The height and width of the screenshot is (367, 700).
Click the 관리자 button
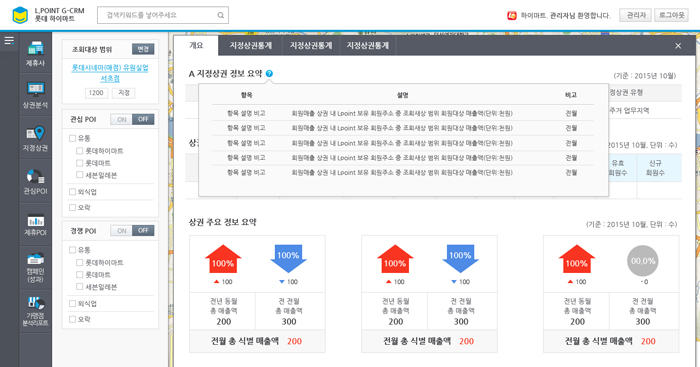[635, 15]
